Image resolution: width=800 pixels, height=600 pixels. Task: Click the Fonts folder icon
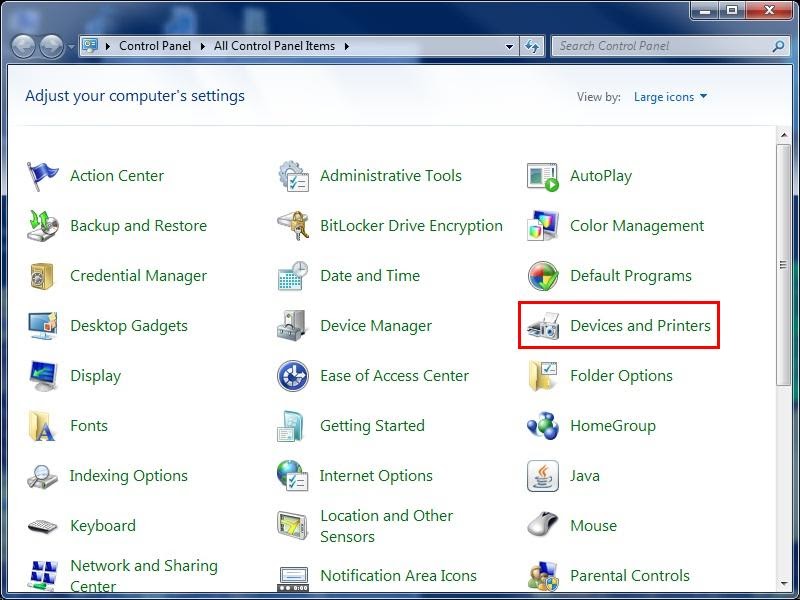(41, 426)
